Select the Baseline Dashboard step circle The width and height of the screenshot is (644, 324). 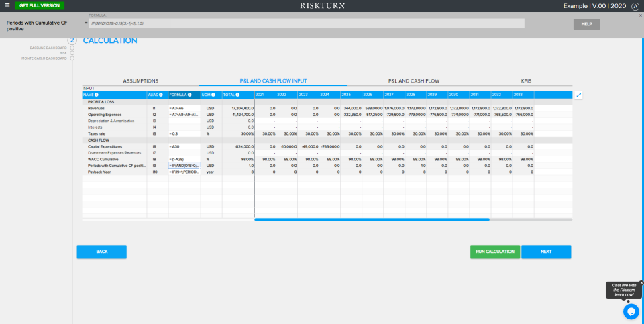pyautogui.click(x=72, y=48)
